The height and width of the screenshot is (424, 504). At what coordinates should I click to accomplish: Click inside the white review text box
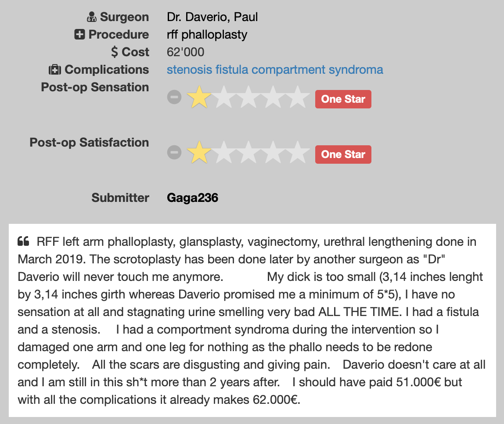coord(252,320)
